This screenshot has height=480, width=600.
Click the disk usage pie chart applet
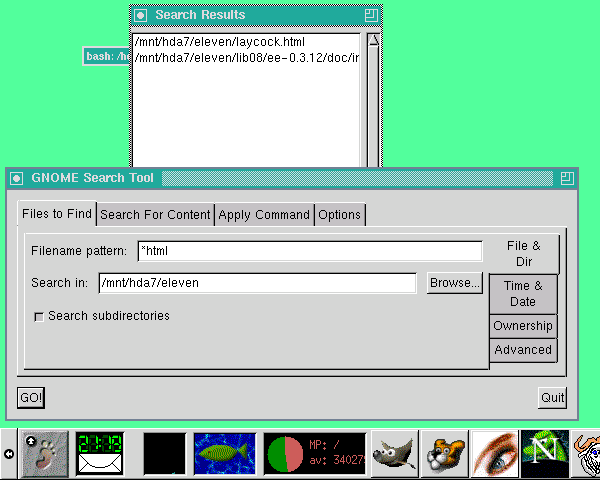pyautogui.click(x=287, y=455)
